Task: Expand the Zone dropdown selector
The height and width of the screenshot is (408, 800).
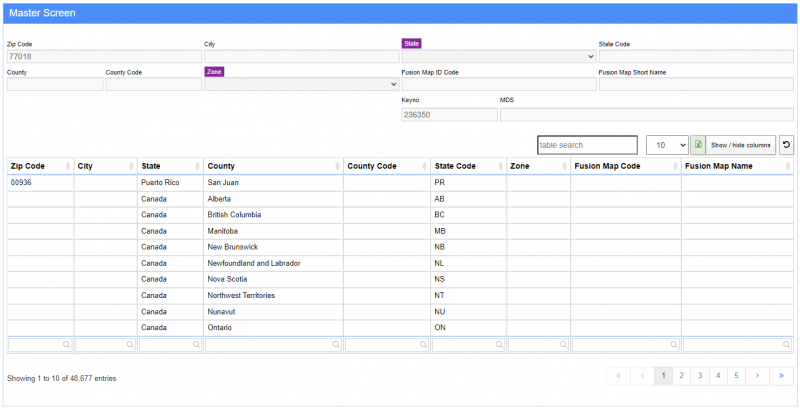Action: pyautogui.click(x=301, y=85)
